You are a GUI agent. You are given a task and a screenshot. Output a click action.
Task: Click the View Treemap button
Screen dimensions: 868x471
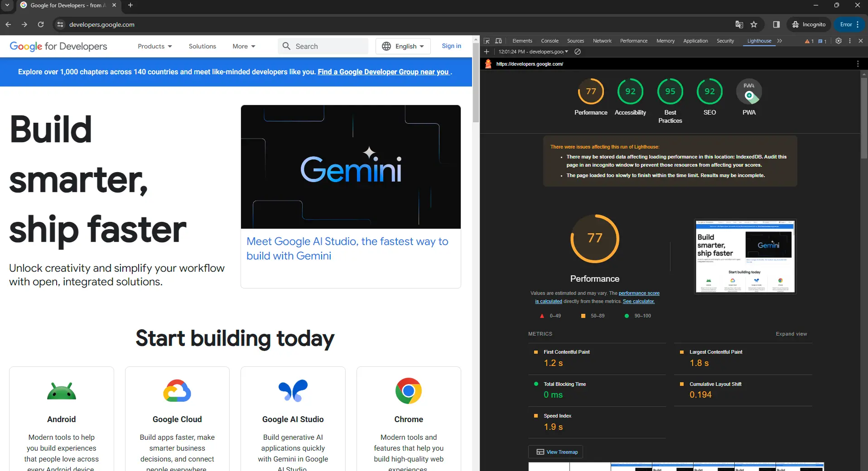(x=555, y=452)
